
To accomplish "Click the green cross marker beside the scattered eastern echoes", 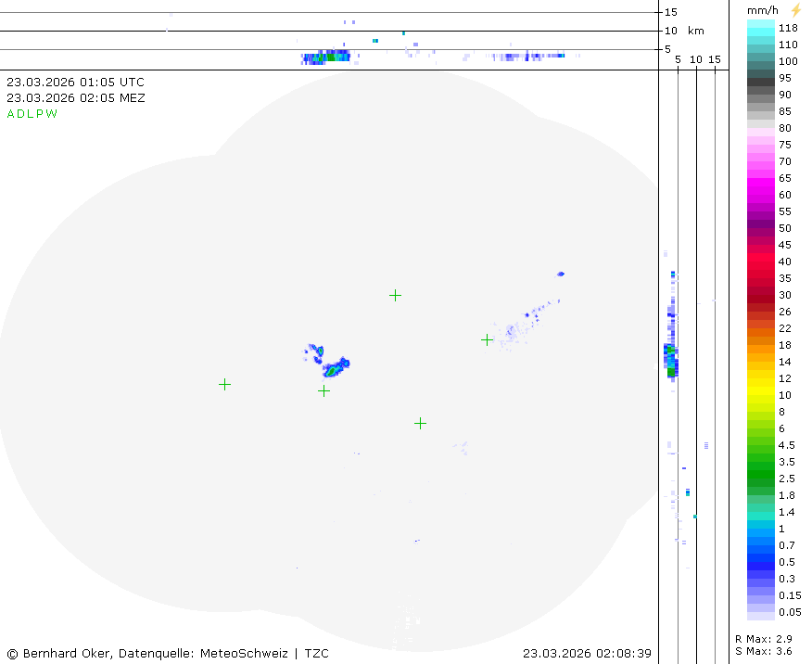I will click(x=487, y=339).
